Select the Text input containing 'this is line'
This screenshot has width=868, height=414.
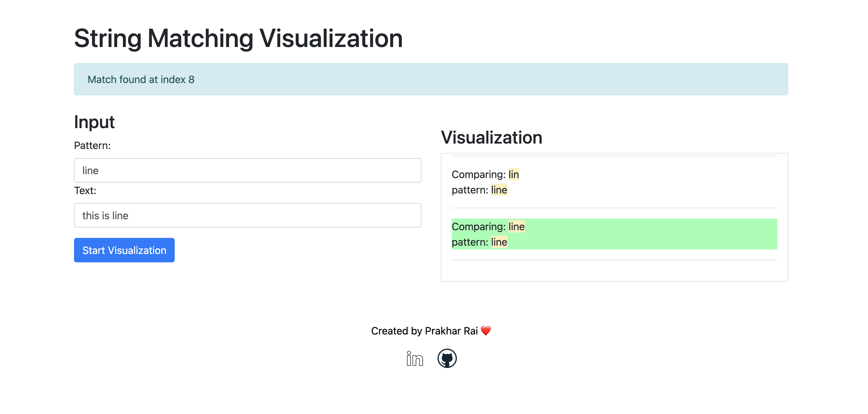247,215
